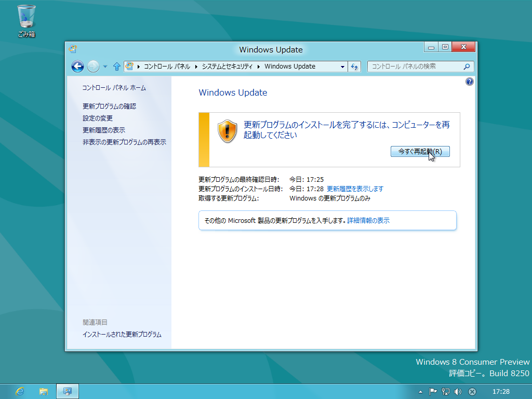Screen dimensions: 532x399
Task: Go up one level with the up arrow
Action: 117,66
